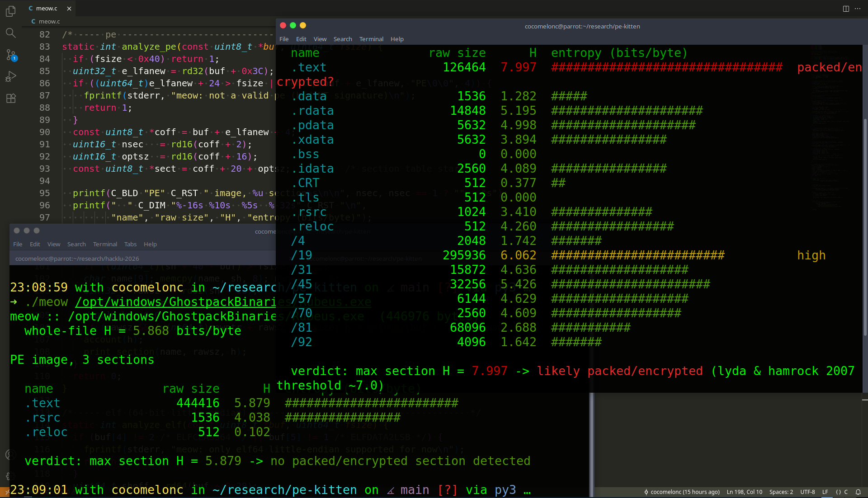
Task: Open Tabs menu in hacklu-2026 terminal
Action: pos(130,244)
